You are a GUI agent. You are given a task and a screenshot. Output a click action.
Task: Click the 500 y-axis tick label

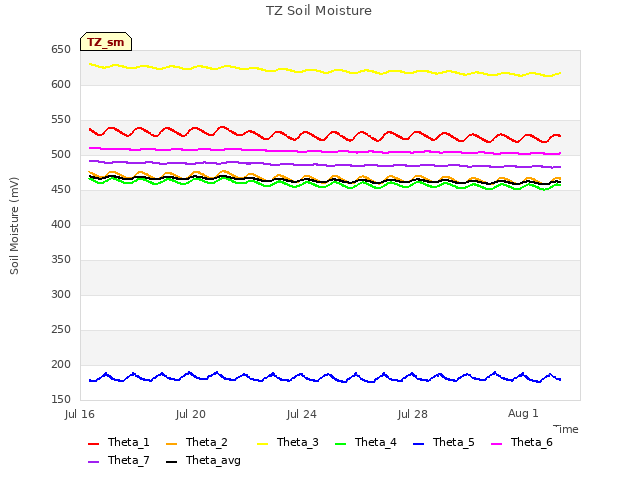tap(61, 155)
